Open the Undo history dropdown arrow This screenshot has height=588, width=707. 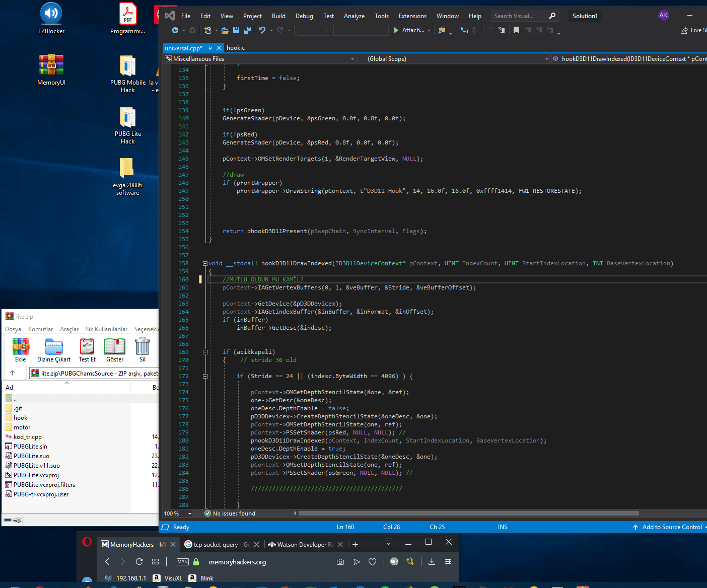(271, 31)
